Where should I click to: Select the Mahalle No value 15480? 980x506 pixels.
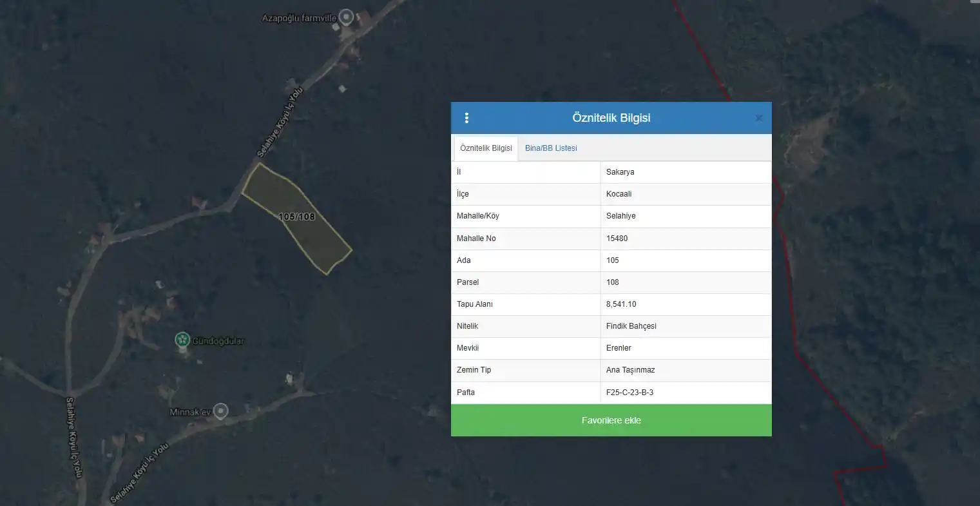tap(617, 238)
